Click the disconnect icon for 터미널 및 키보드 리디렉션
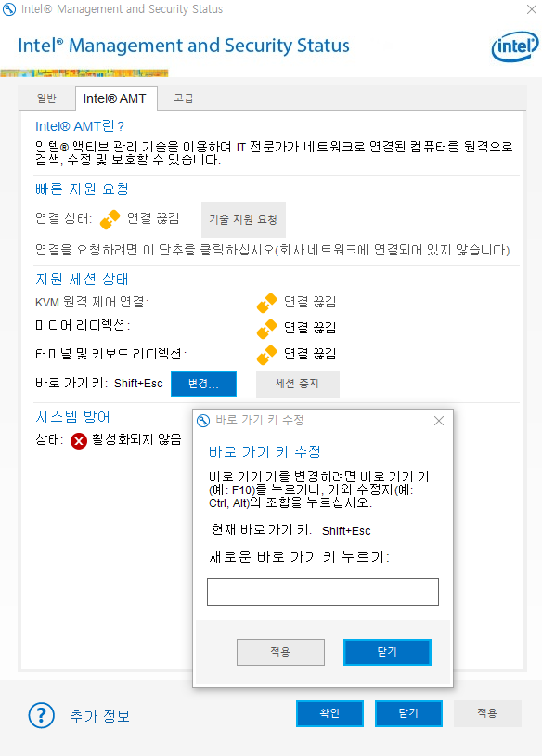This screenshot has width=542, height=756. (266, 353)
